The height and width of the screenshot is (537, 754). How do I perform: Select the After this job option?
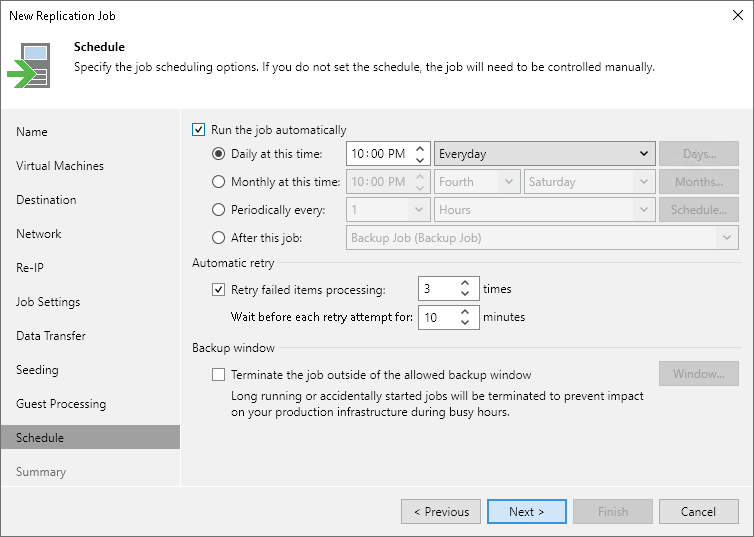coord(219,238)
